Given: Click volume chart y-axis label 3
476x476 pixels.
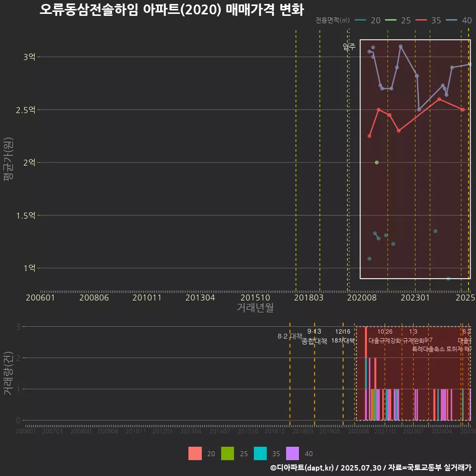Looking at the screenshot, I should 18,327.
